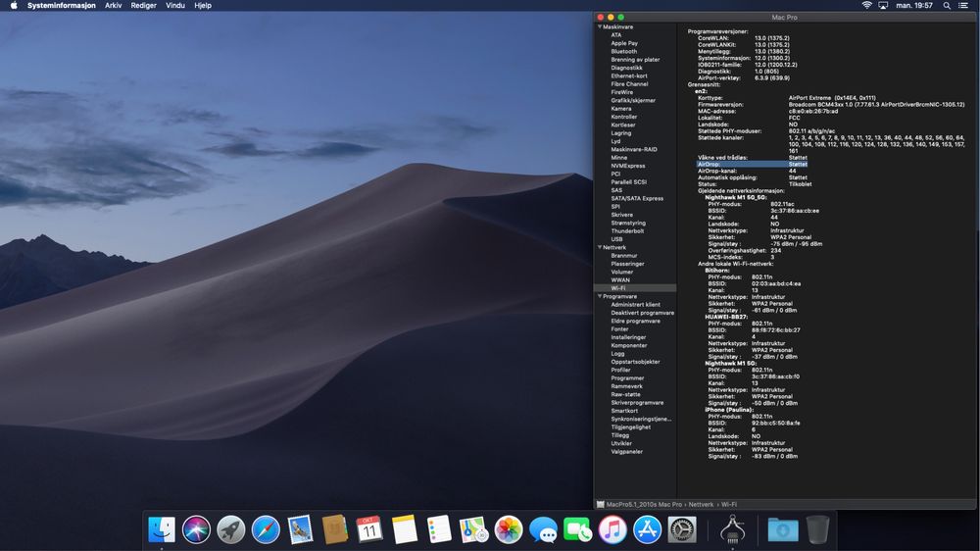Collapse the Nettverk section
Image resolution: width=980 pixels, height=551 pixels.
(600, 247)
